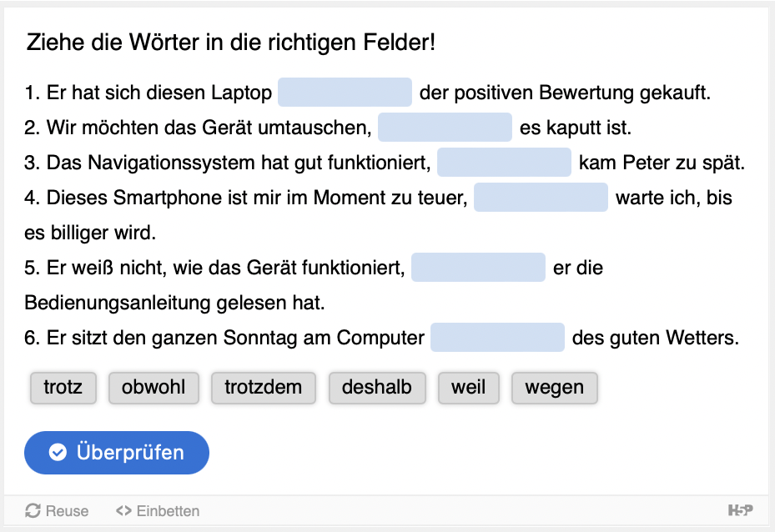This screenshot has height=532, width=775.
Task: Click the circular arrows Reuse icon
Action: pyautogui.click(x=33, y=510)
